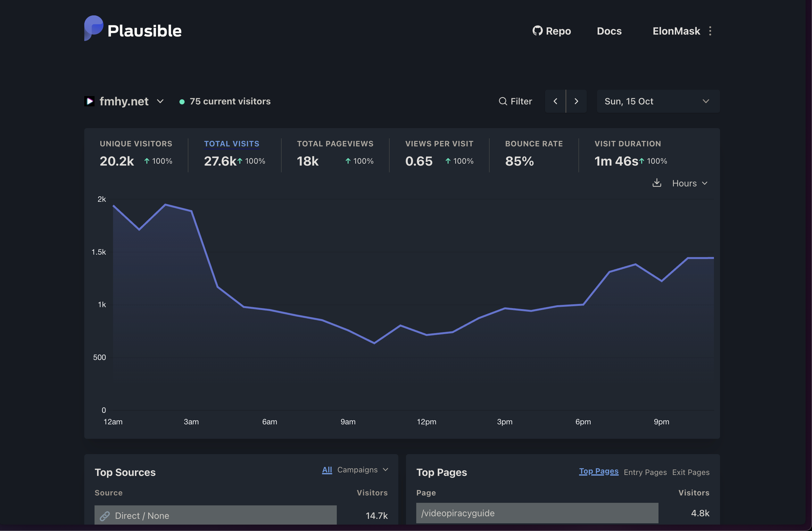Select the Unique Visitors metric
Viewport: 812px width, 531px height.
[x=136, y=144]
